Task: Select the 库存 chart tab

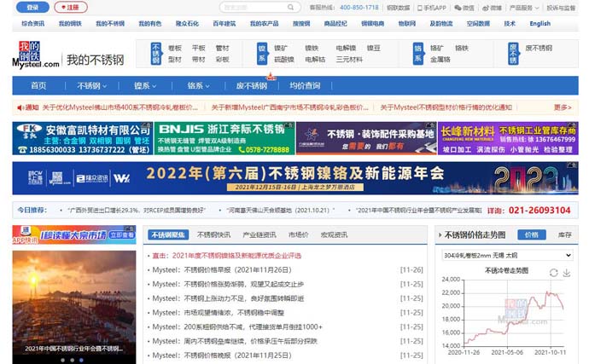Action: [564, 235]
